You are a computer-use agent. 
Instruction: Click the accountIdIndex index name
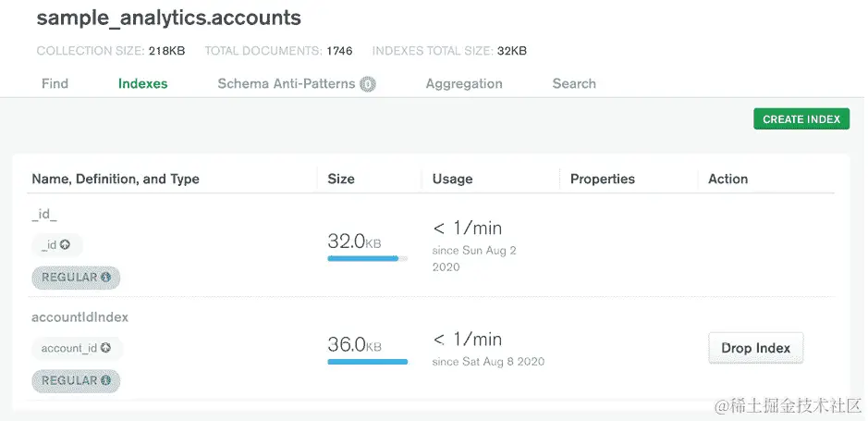click(x=79, y=316)
